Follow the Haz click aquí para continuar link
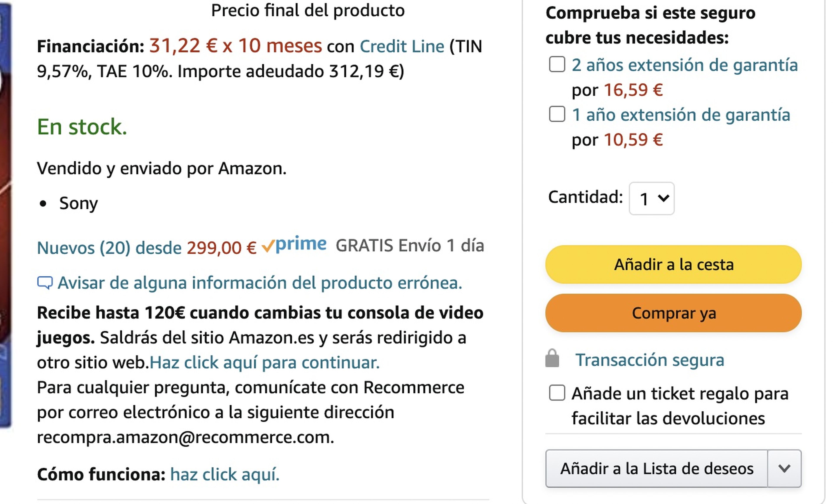 pos(264,362)
